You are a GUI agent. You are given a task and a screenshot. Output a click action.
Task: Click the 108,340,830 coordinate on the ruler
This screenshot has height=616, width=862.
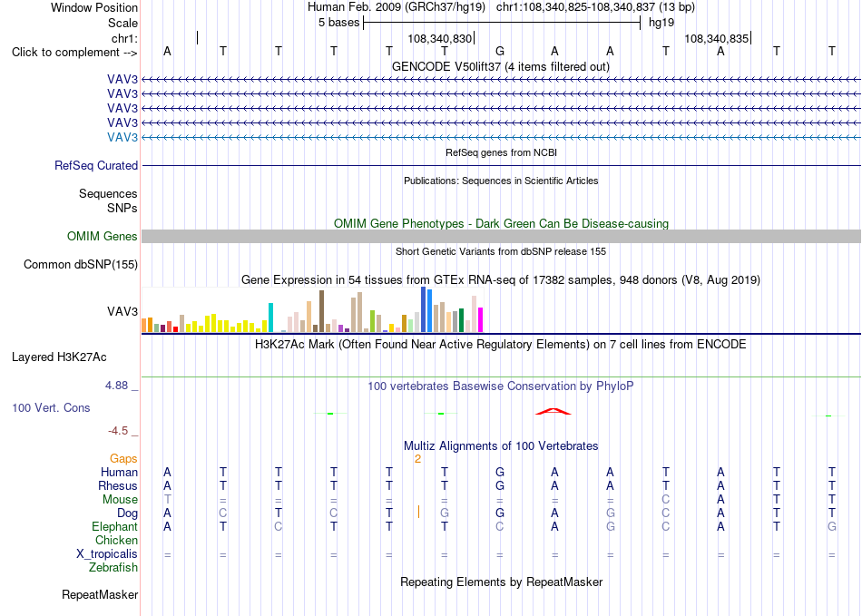pos(440,38)
